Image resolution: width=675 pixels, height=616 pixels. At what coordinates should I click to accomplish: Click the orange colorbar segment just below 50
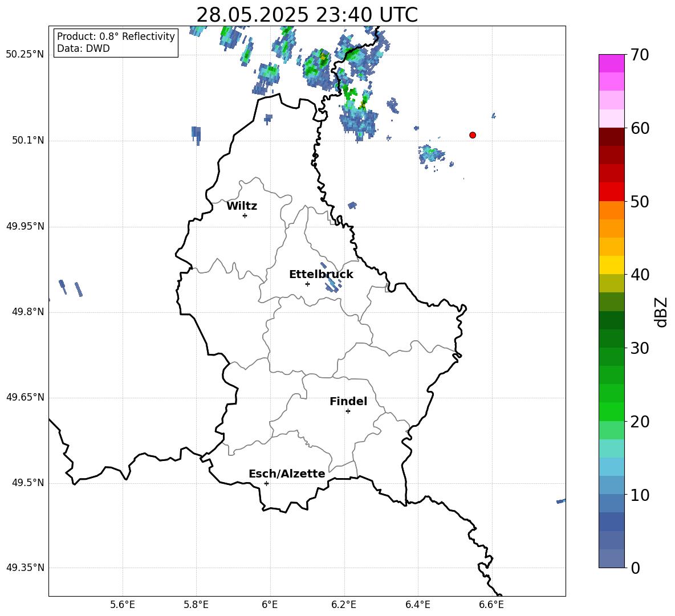[x=612, y=210]
